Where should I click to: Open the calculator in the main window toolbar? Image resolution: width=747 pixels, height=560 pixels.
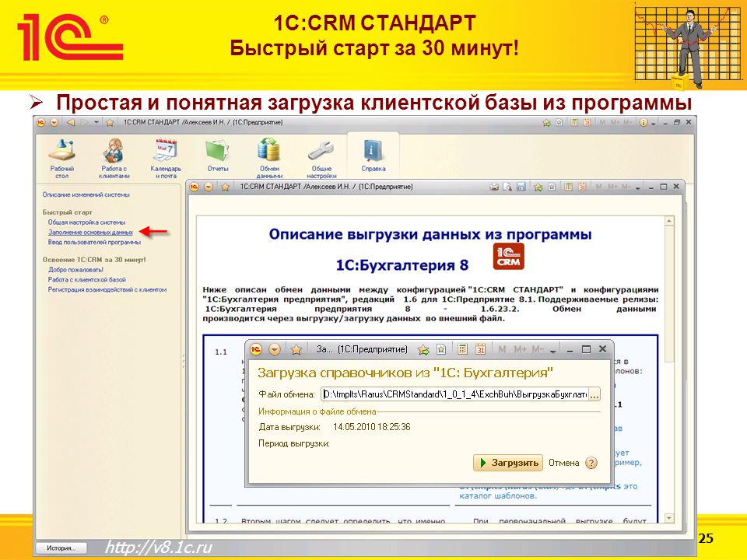point(574,122)
